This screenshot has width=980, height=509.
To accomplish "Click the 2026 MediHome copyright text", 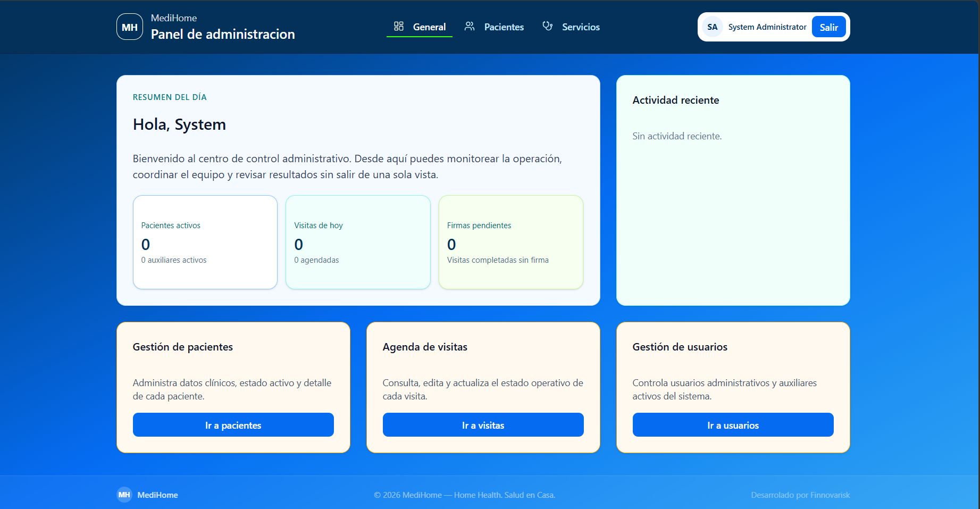I will [464, 495].
